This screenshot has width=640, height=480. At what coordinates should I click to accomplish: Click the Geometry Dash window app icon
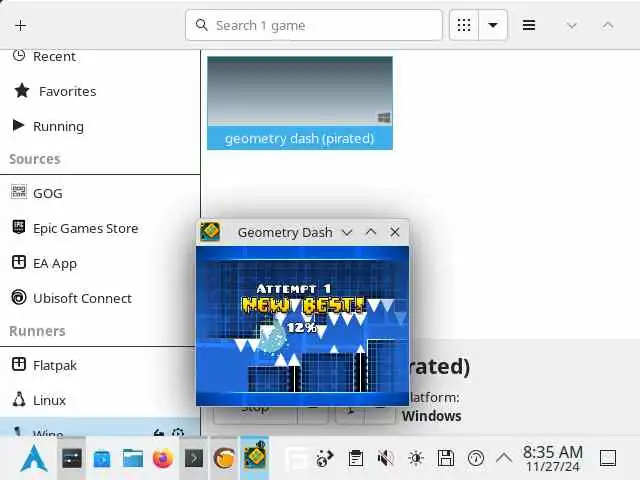coord(210,232)
